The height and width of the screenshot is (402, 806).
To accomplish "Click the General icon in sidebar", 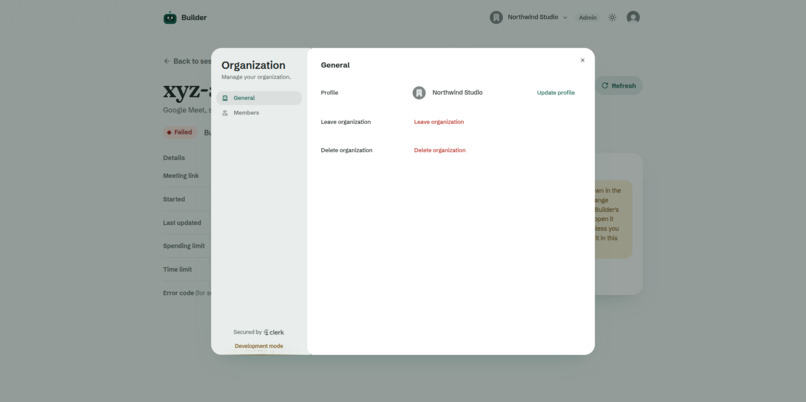I will [x=225, y=98].
